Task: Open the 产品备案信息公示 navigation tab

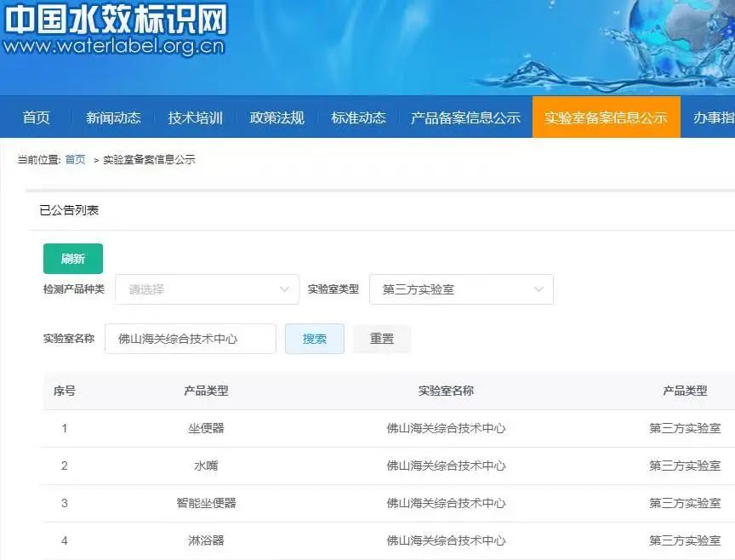Action: [x=465, y=117]
